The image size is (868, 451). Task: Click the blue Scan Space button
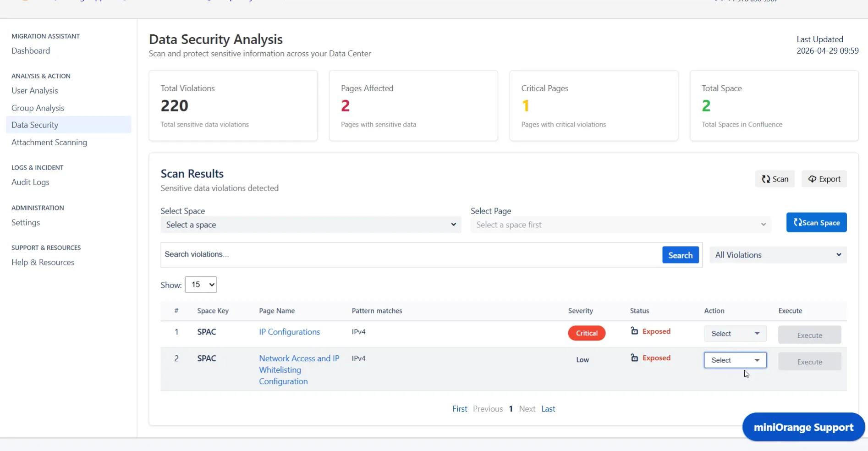(x=817, y=222)
